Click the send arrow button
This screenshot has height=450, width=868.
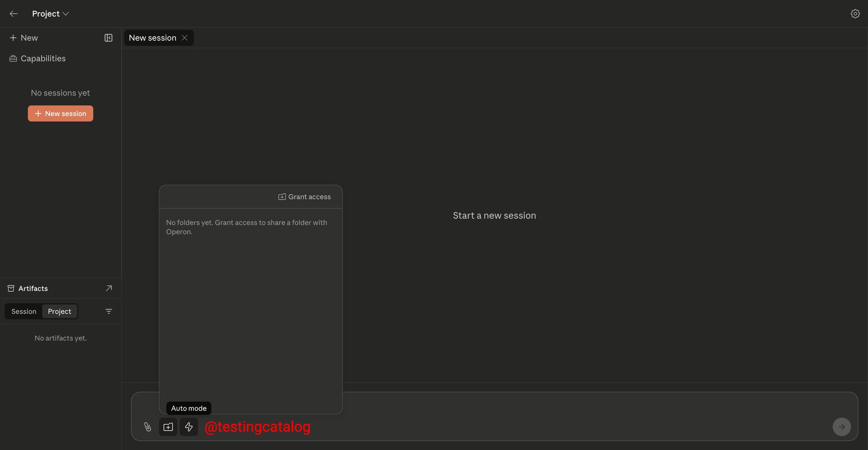841,427
